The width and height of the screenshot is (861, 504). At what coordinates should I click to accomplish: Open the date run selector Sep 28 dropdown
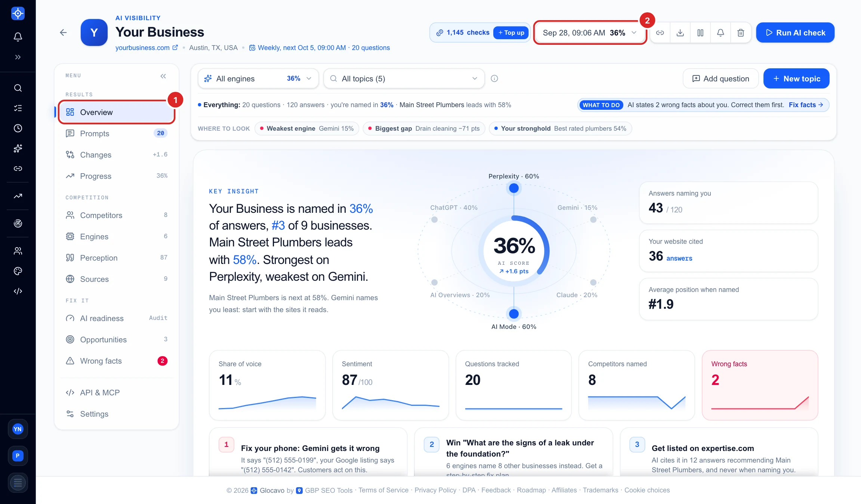590,33
